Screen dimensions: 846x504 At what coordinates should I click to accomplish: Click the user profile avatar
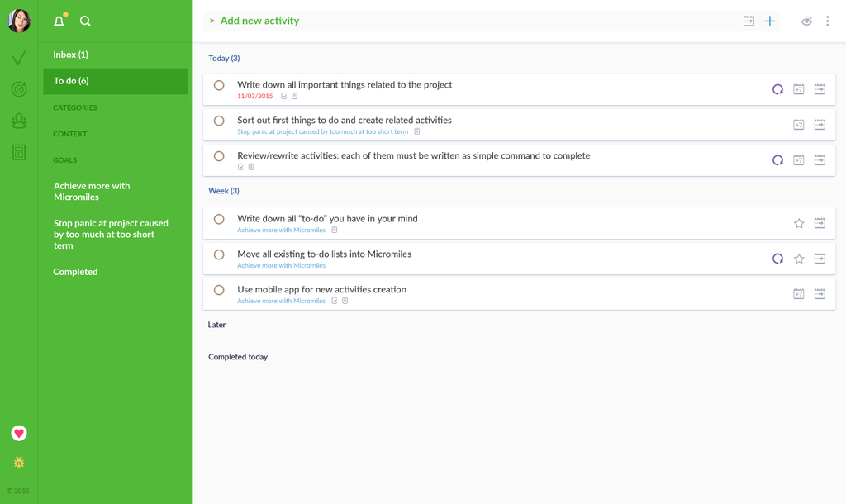19,21
